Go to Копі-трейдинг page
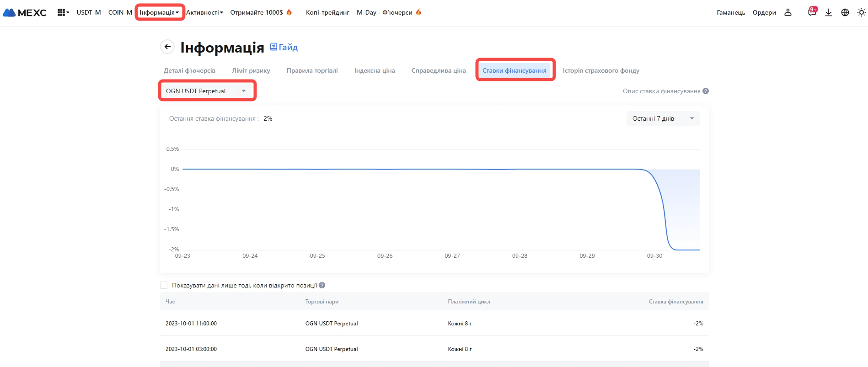Viewport: 868px width, 367px height. (327, 12)
